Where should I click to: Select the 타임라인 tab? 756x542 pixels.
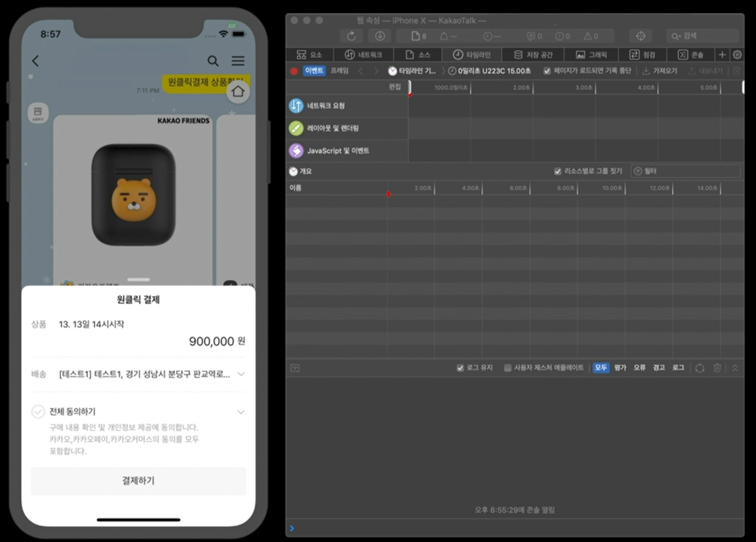tap(471, 55)
